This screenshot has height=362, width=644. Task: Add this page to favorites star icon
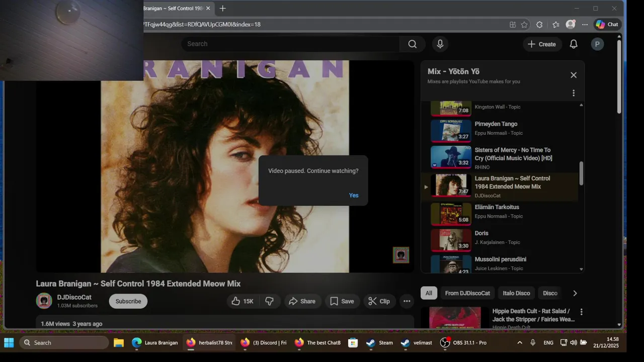point(524,24)
